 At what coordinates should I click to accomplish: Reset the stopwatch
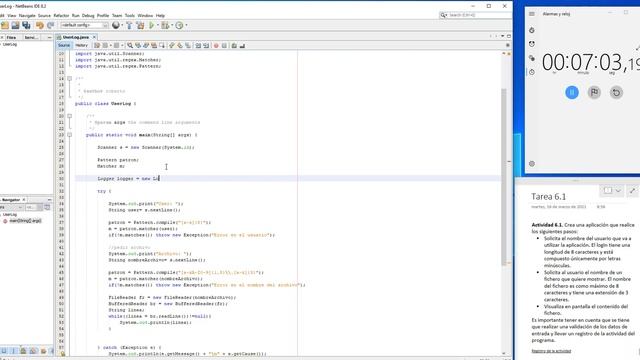(x=616, y=92)
